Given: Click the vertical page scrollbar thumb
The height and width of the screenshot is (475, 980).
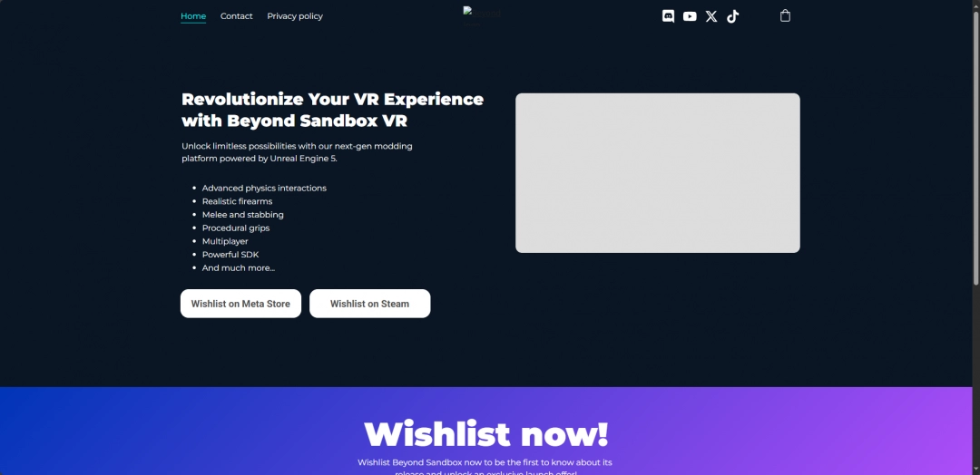Looking at the screenshot, I should pos(975,147).
